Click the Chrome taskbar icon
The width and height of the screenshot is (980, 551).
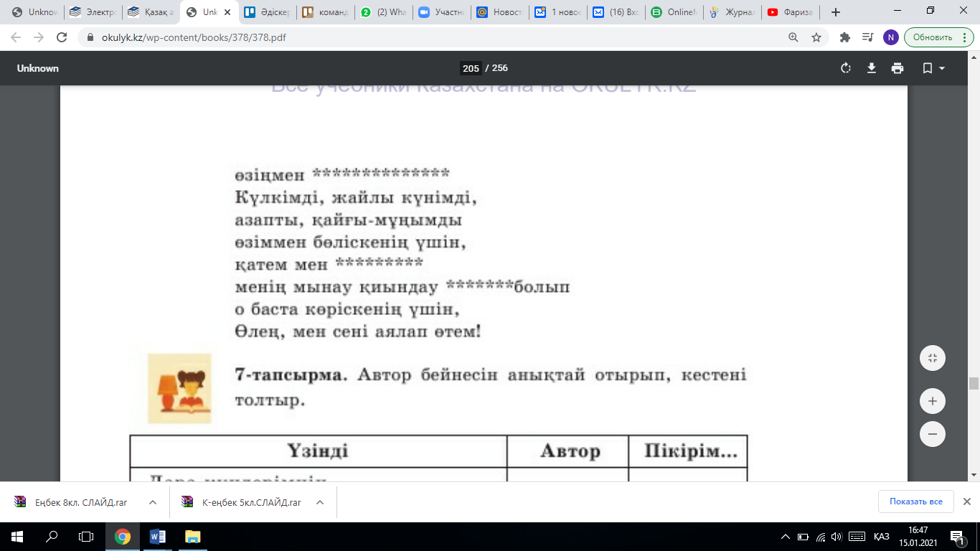coord(123,536)
